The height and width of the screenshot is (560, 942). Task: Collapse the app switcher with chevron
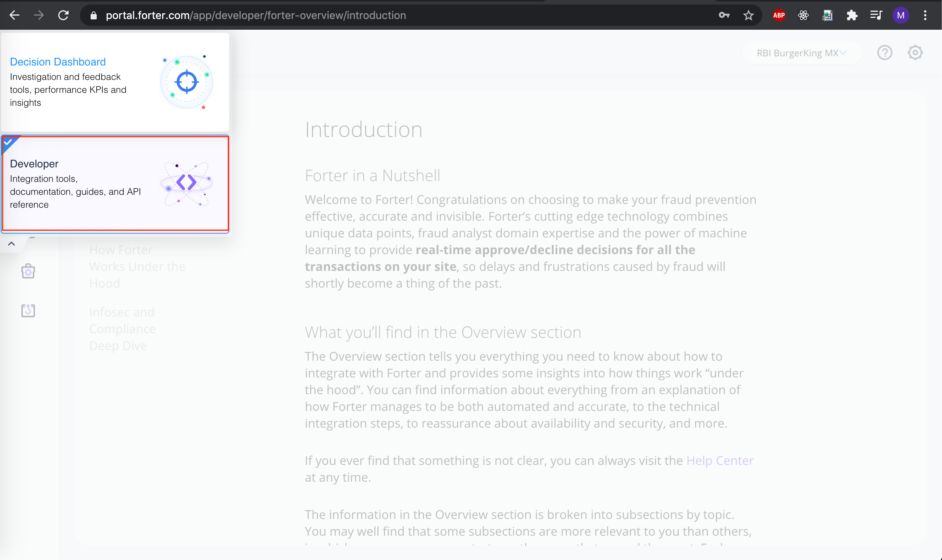(11, 244)
